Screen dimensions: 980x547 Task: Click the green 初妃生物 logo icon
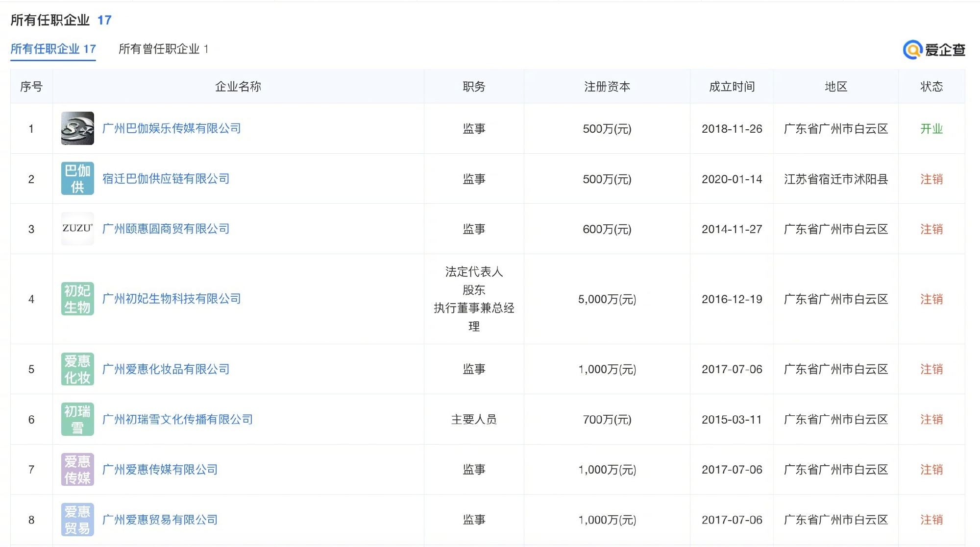(77, 299)
